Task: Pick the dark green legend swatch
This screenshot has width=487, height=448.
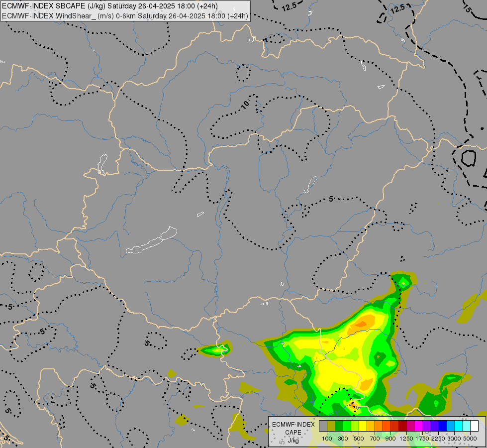Action: pyautogui.click(x=339, y=426)
